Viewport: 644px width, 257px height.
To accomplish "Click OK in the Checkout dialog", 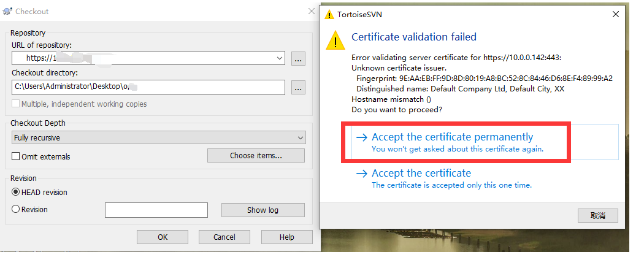I will point(163,237).
